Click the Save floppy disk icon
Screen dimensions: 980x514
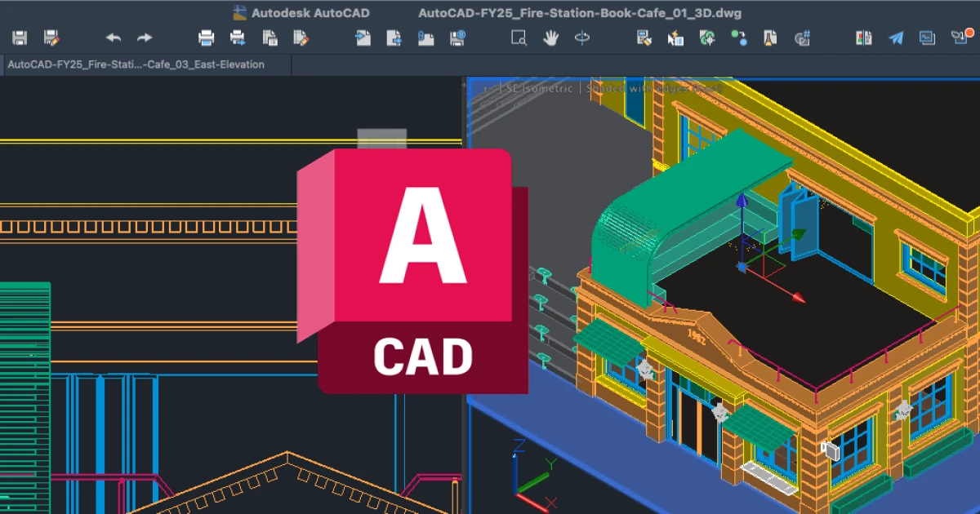coord(20,38)
